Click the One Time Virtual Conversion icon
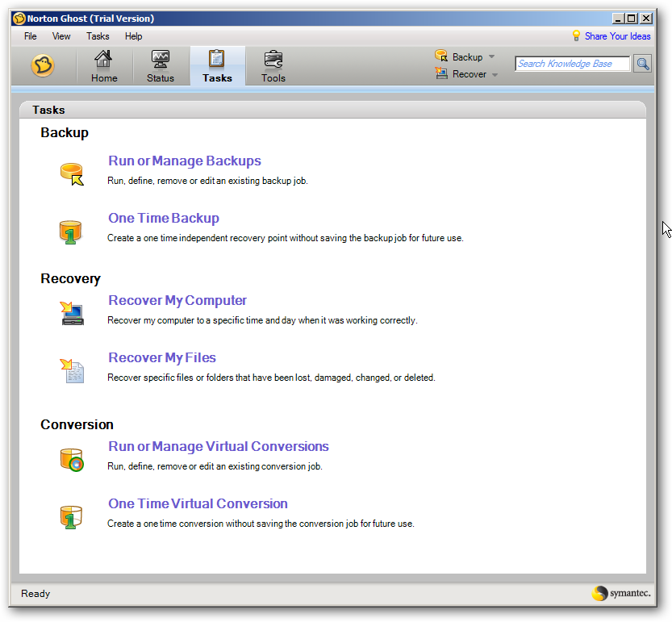The width and height of the screenshot is (672, 622). pyautogui.click(x=71, y=517)
